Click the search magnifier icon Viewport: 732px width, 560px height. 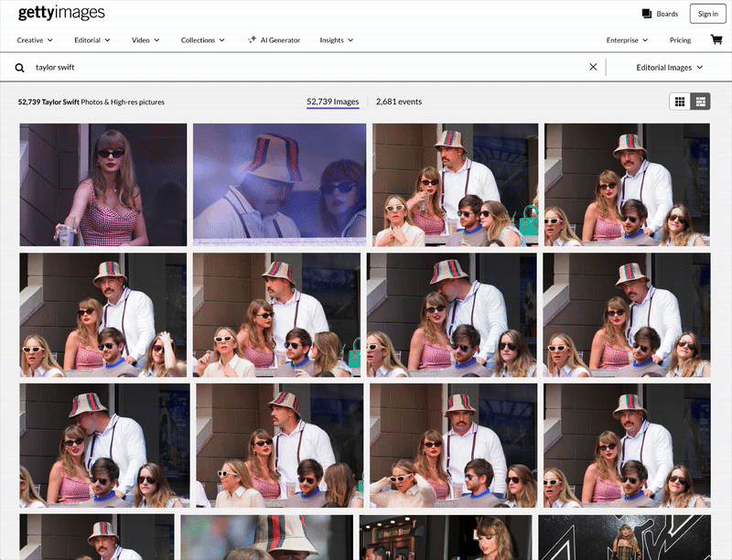pyautogui.click(x=19, y=68)
